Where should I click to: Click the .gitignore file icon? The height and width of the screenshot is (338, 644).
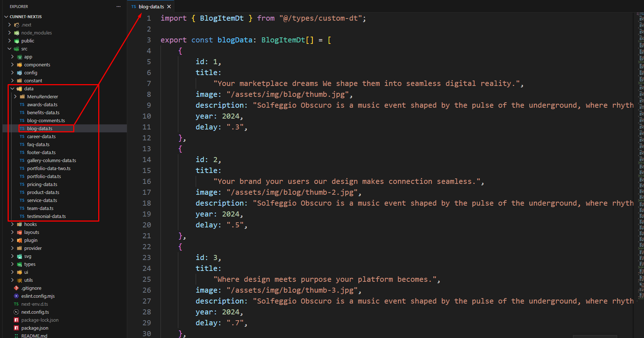16,288
